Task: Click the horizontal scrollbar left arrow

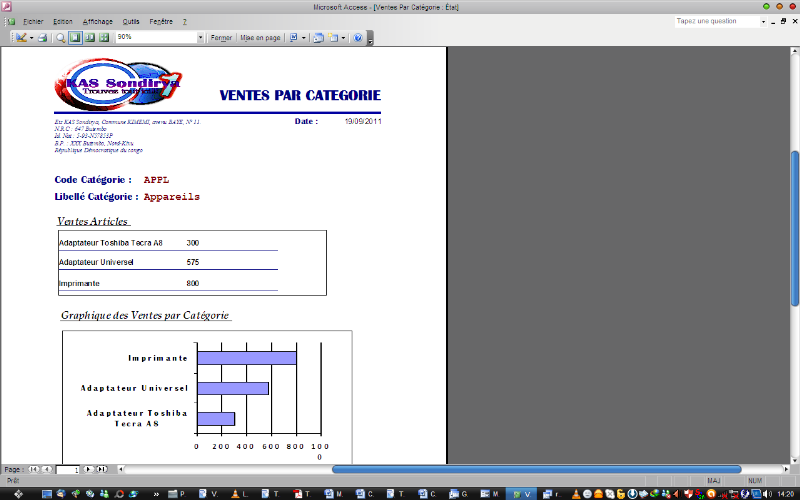Action: point(120,469)
